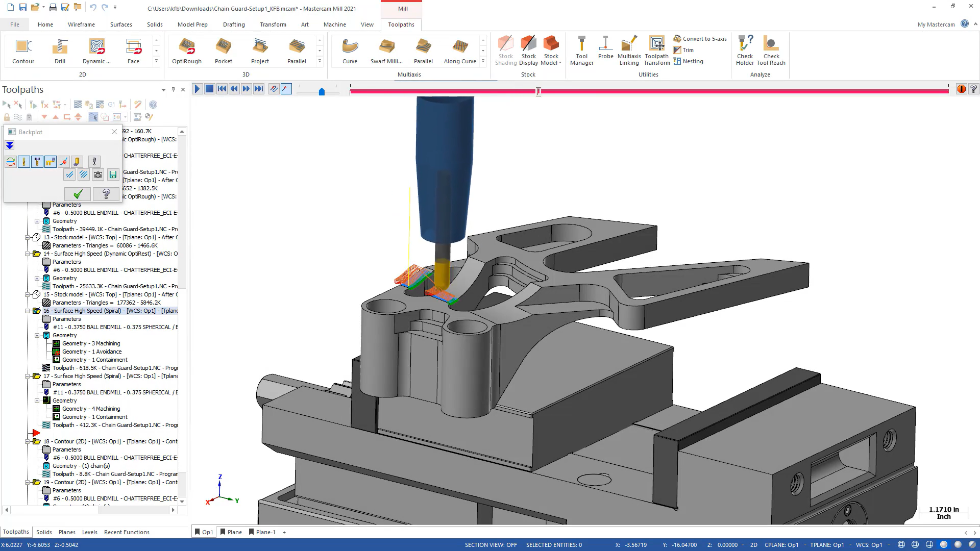Toggle Display Rapid Moves in Backplot
This screenshot has width=980, height=551.
point(51,162)
